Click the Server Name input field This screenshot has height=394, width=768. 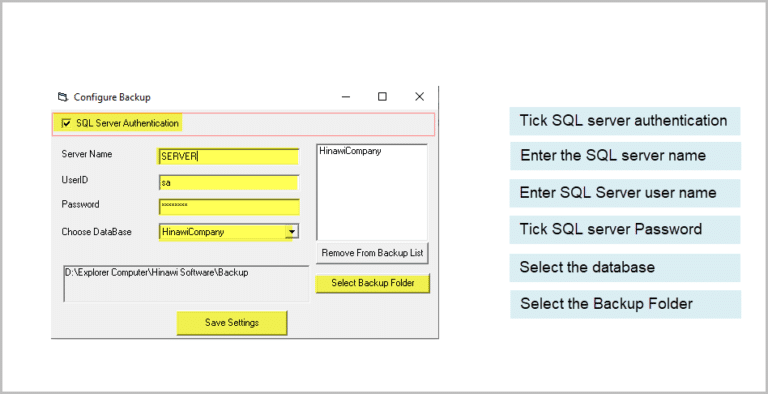tap(229, 156)
